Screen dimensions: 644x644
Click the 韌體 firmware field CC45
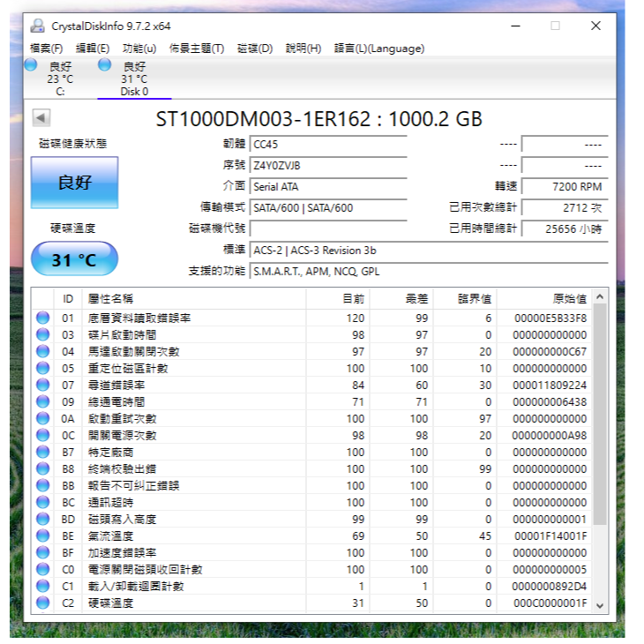(328, 145)
